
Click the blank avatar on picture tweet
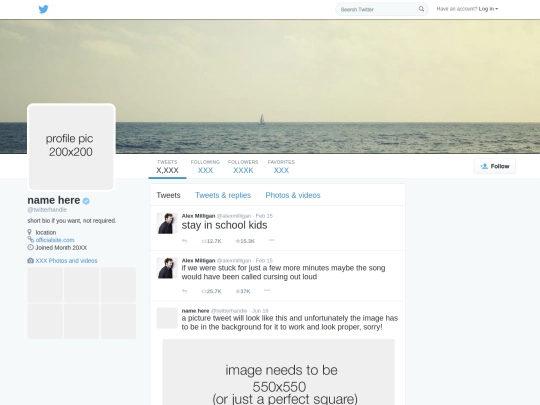(x=167, y=318)
